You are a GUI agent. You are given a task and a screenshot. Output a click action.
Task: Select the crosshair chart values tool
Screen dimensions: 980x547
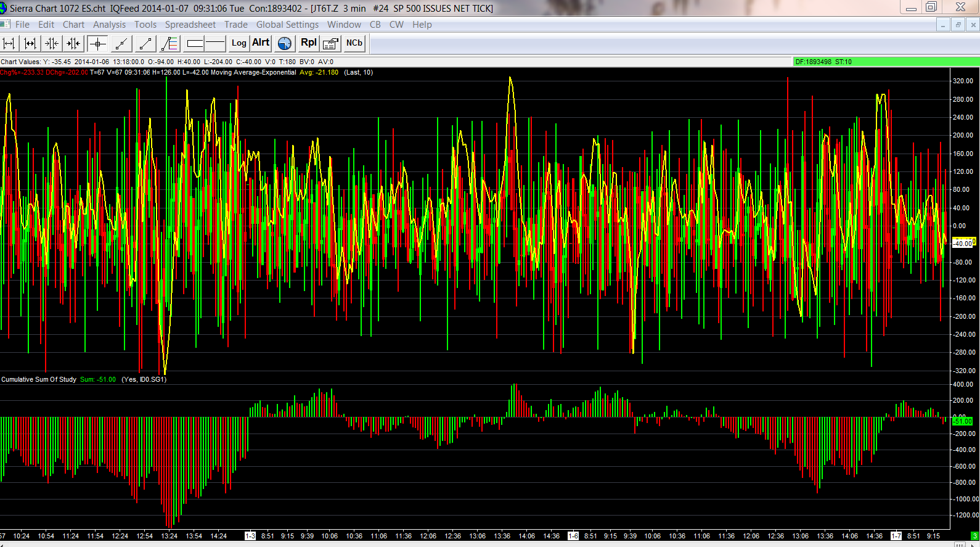pos(97,43)
